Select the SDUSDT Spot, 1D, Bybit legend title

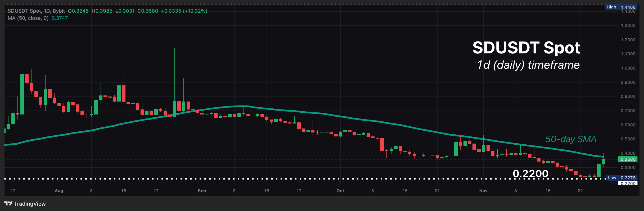point(36,11)
